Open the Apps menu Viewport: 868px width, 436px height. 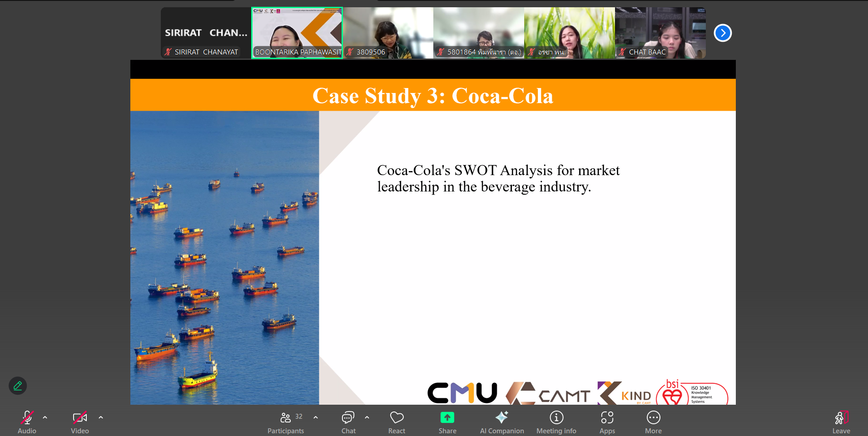coord(607,422)
